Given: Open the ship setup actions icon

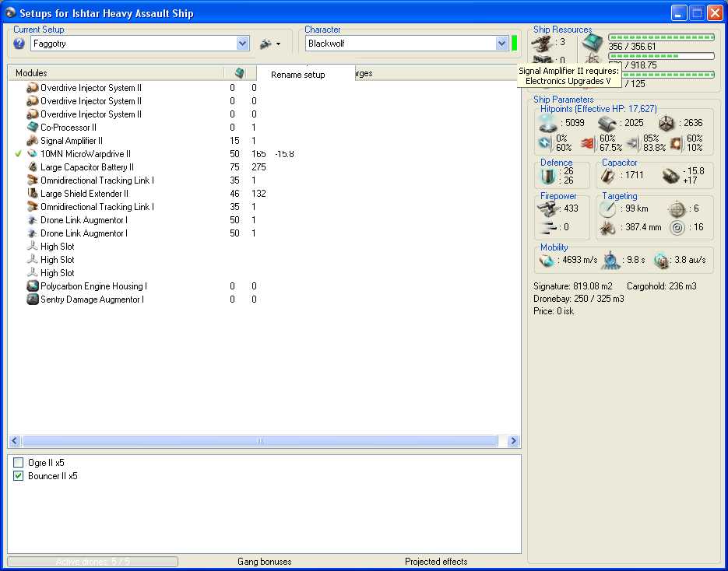Looking at the screenshot, I should 266,44.
